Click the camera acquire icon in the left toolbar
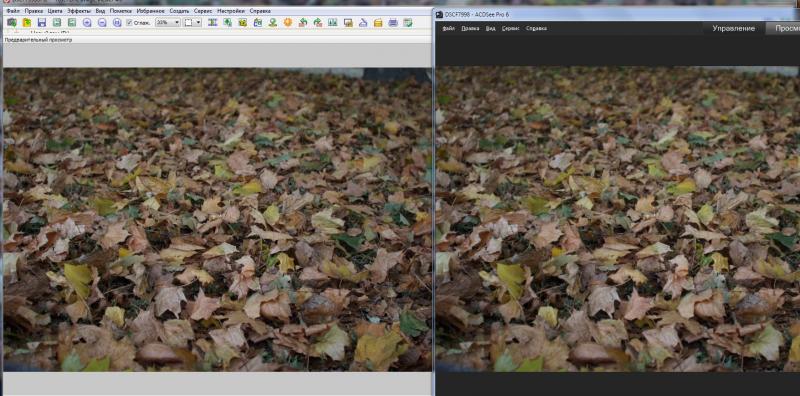Image resolution: width=800 pixels, height=396 pixels. (12, 22)
